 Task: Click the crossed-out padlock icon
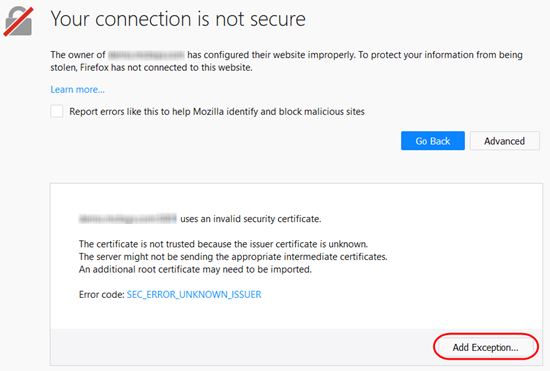point(18,21)
